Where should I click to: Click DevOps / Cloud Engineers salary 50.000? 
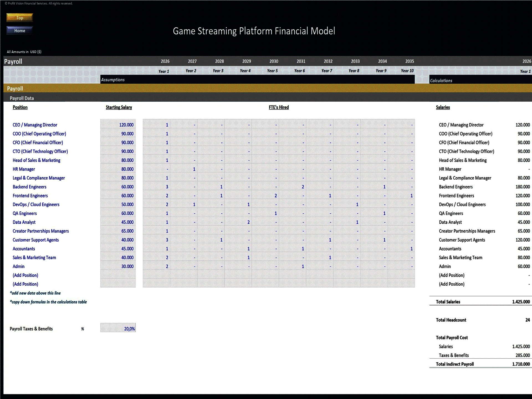tap(118, 204)
